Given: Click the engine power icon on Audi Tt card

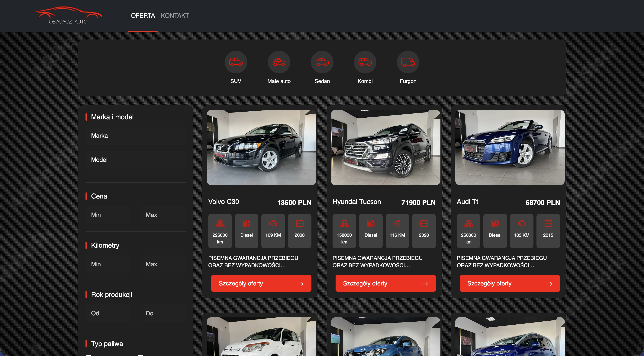Looking at the screenshot, I should (x=521, y=223).
